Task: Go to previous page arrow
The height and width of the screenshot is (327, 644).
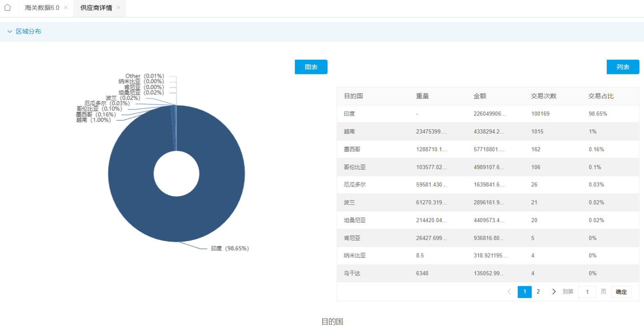Action: pos(509,292)
